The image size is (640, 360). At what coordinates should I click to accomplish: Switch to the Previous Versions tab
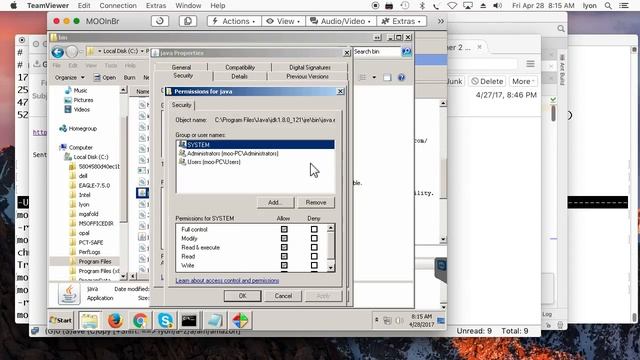pyautogui.click(x=307, y=76)
